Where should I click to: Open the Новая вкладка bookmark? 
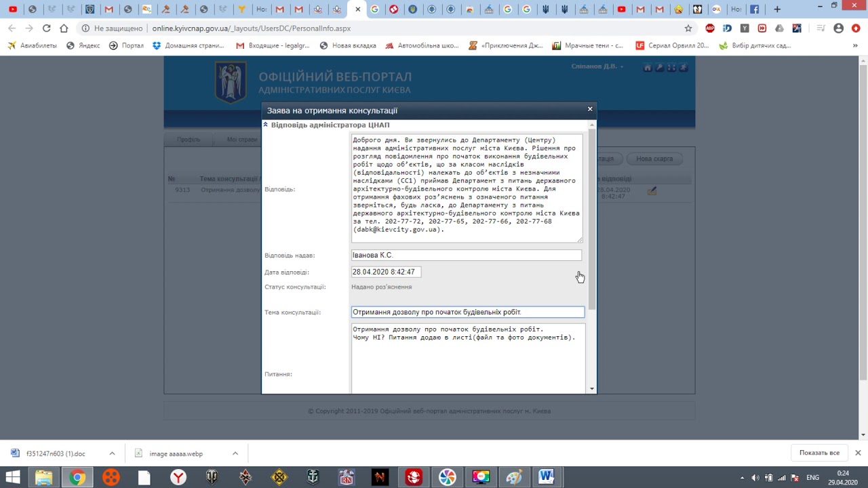click(348, 45)
